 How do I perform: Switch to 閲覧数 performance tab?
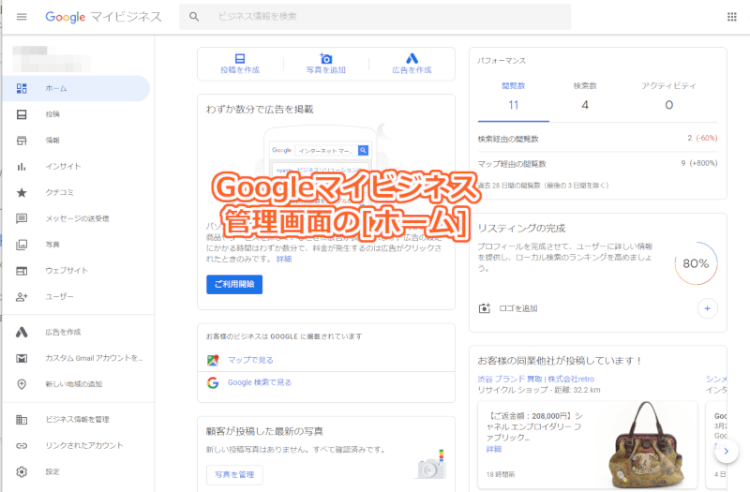(x=513, y=98)
